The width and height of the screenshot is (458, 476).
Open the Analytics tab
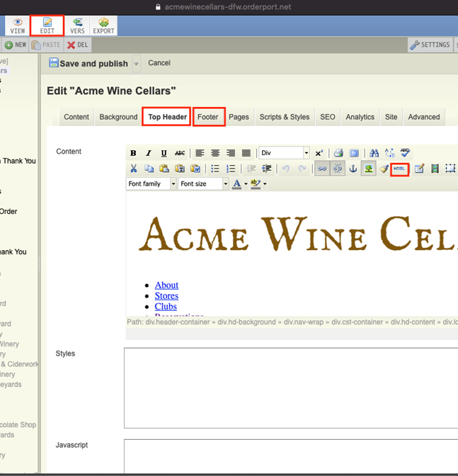[360, 117]
